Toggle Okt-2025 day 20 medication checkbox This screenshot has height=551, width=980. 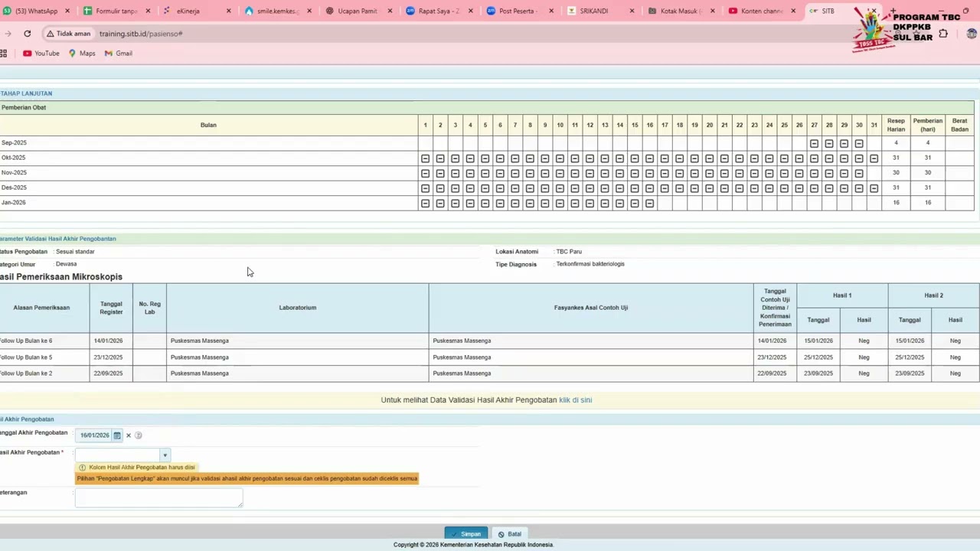709,158
